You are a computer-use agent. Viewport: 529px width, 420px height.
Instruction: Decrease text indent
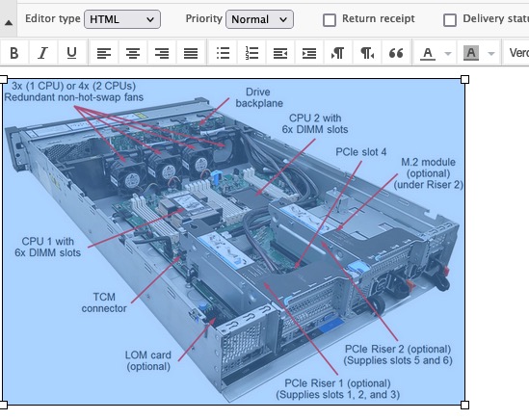click(x=280, y=53)
